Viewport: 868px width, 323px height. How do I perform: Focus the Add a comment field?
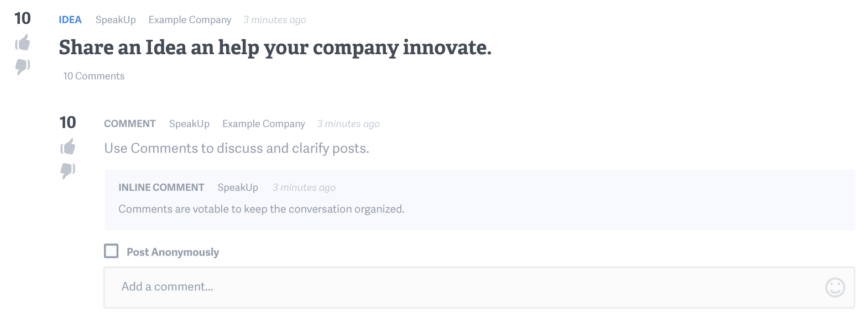coord(479,287)
